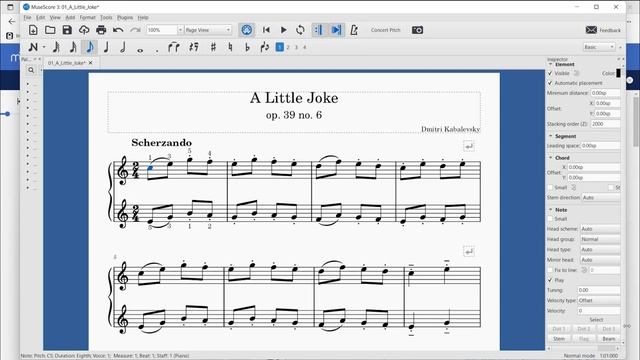
Task: Uncheck the Play checkbox
Action: (x=550, y=280)
